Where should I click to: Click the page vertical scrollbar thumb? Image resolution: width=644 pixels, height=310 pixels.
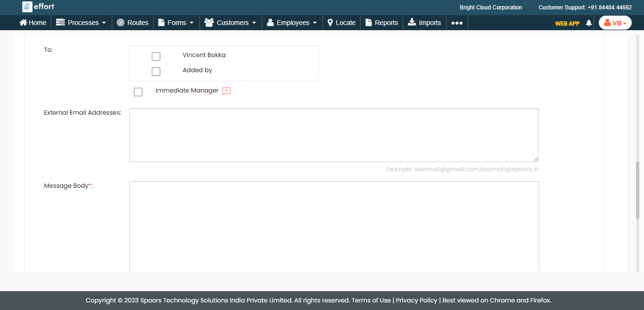(638, 189)
